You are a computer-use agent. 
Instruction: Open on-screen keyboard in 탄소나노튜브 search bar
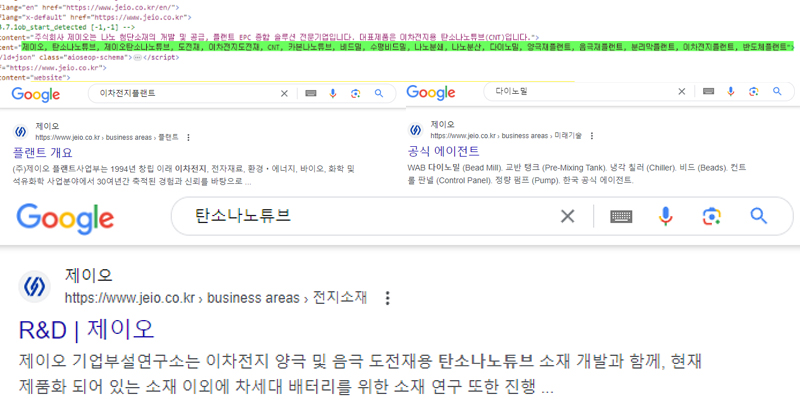(x=621, y=217)
